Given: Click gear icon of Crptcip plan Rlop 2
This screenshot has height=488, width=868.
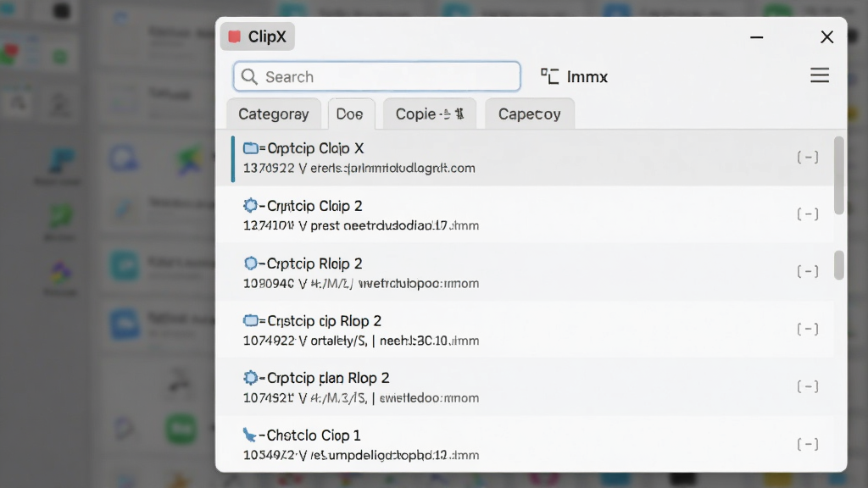Looking at the screenshot, I should click(x=250, y=377).
